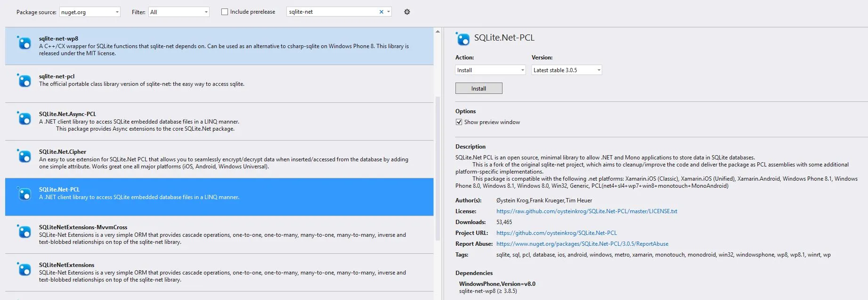Screen dimensions: 868x300
Task: Select sqlite-net-wp8 package row
Action: click(x=219, y=46)
